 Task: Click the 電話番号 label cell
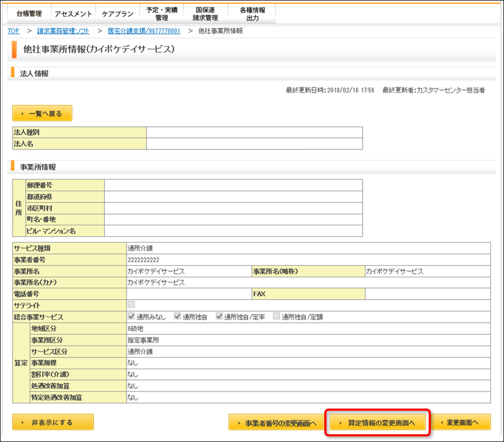point(69,294)
